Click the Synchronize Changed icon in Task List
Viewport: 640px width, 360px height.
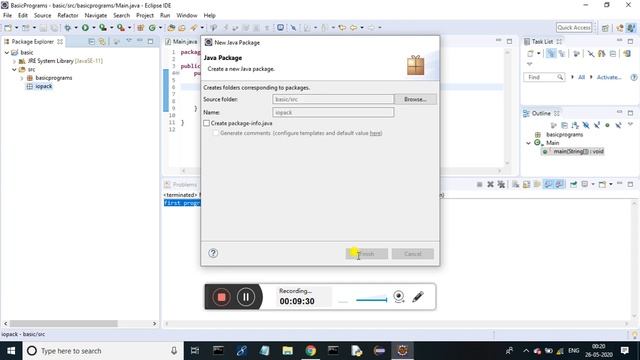[x=627, y=53]
